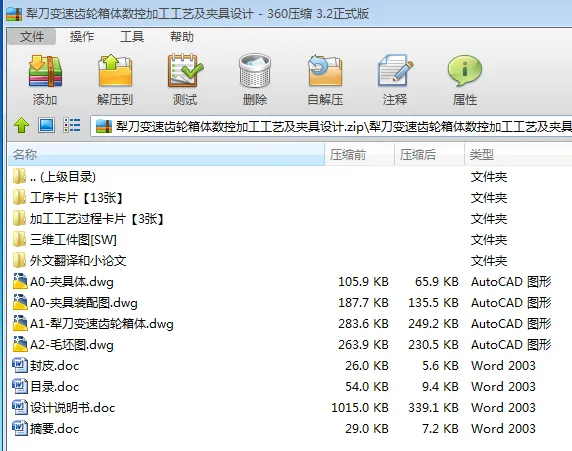Click folder icon of 三维工件图[SW] row
The height and width of the screenshot is (451, 572).
pyautogui.click(x=19, y=239)
